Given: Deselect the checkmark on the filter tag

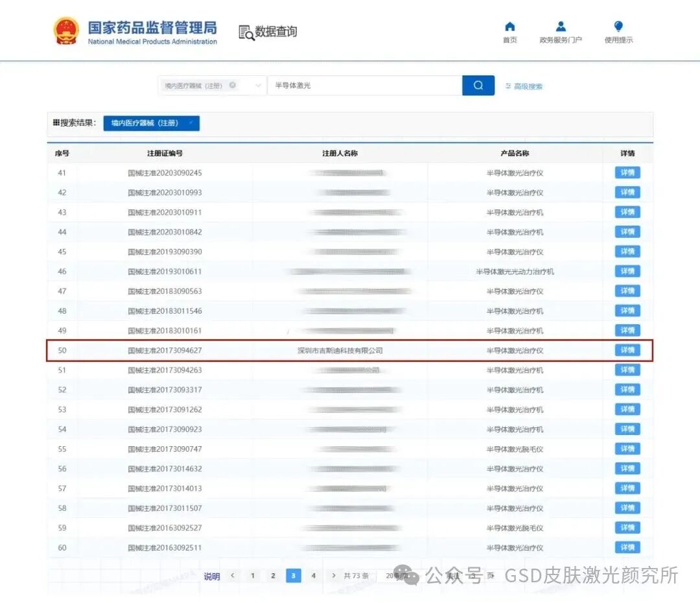Looking at the screenshot, I should (192, 122).
